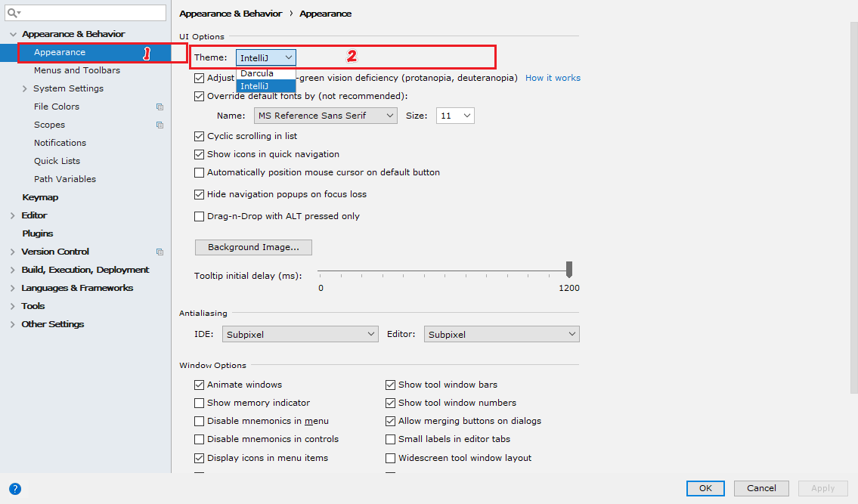Click the project-level icon beside Scopes
This screenshot has height=504, width=858.
coord(160,125)
